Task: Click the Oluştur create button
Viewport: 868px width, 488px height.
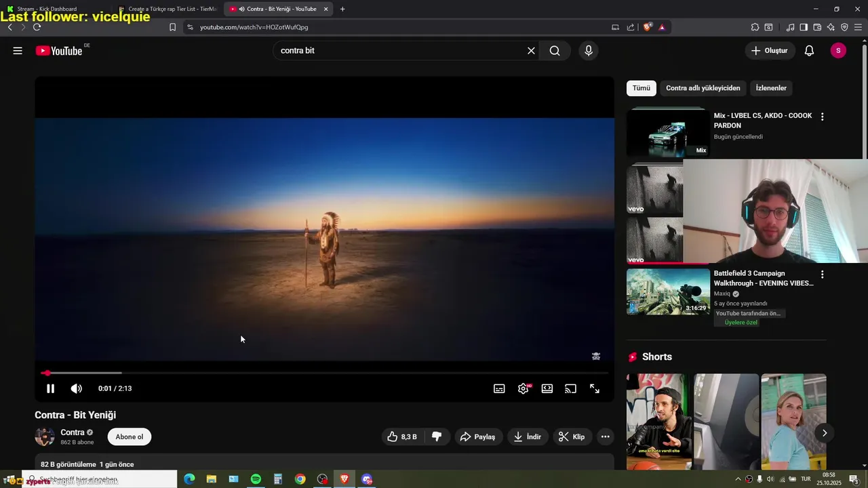Action: pos(770,51)
